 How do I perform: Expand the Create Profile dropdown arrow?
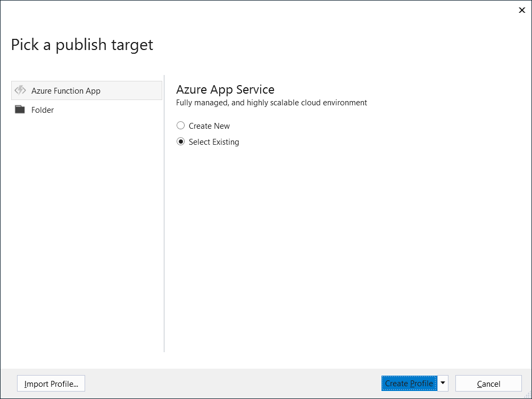click(x=443, y=383)
